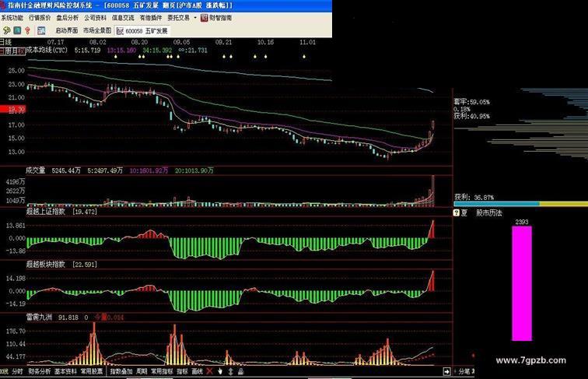Click the 分时 bottom tab

pos(17,371)
